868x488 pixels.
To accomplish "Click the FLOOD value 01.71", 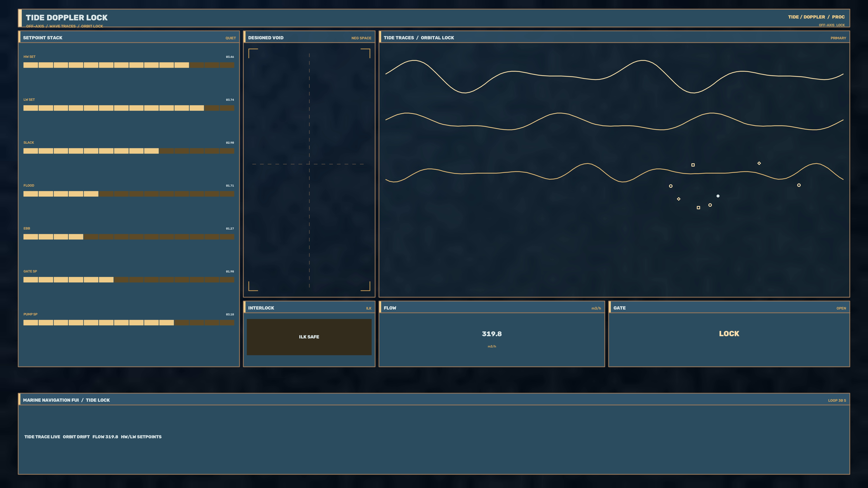I will (230, 185).
